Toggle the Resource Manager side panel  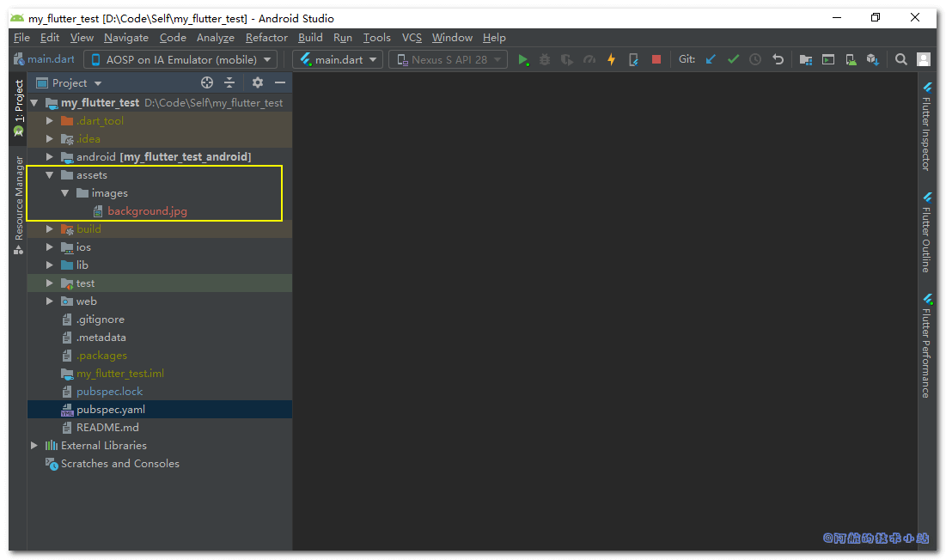[x=18, y=203]
